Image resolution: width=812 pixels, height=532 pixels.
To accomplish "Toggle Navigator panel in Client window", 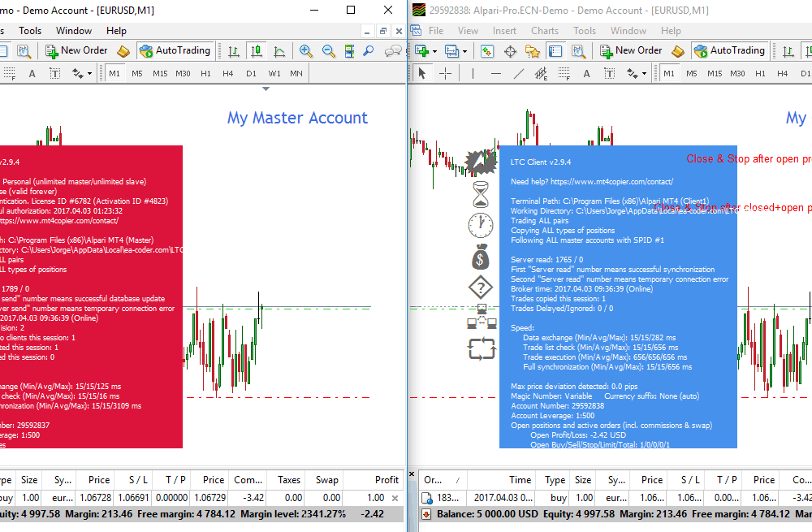I will tap(533, 51).
